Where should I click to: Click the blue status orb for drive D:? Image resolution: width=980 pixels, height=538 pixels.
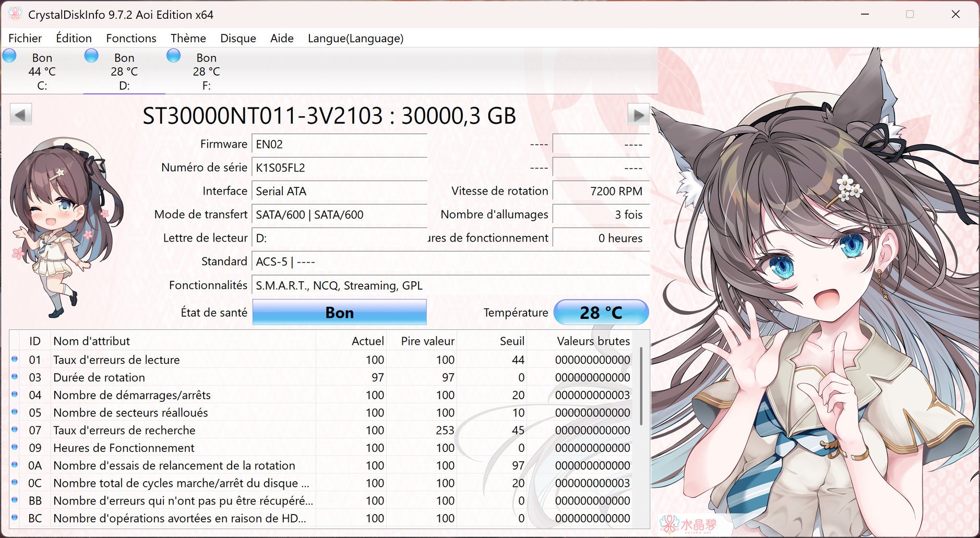coord(91,55)
